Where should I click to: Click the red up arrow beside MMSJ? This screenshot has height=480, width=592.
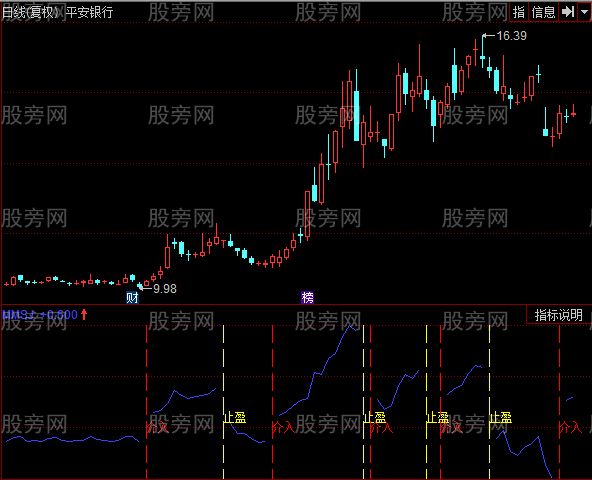pos(84,314)
